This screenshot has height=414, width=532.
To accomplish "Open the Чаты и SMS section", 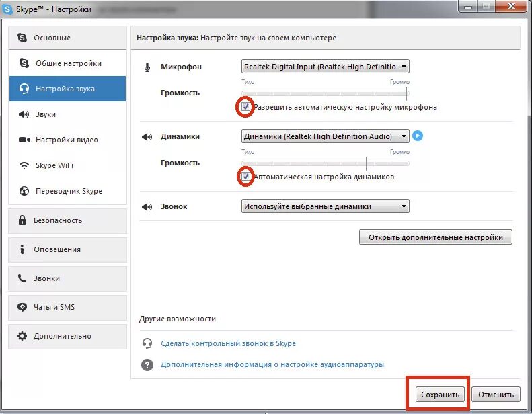I will pyautogui.click(x=67, y=307).
